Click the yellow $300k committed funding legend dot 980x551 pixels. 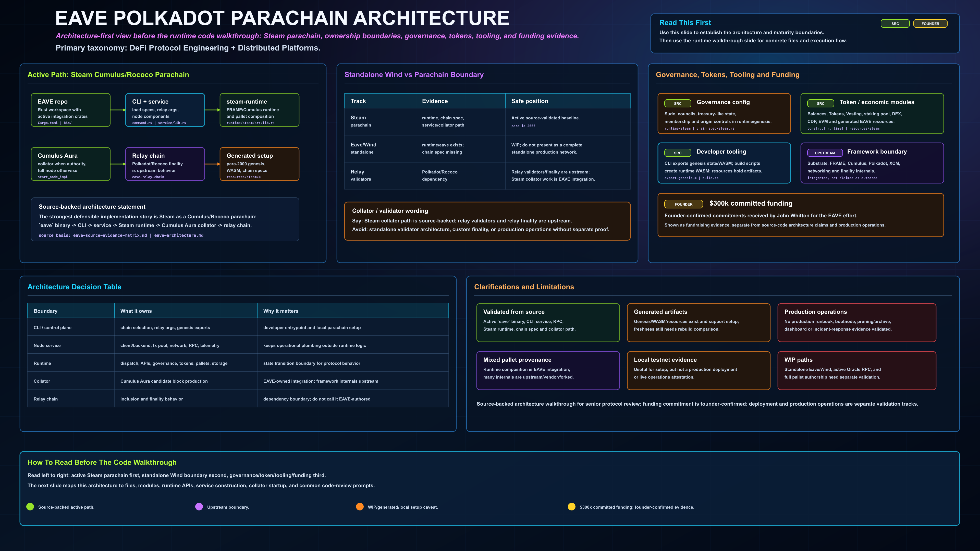(x=571, y=507)
